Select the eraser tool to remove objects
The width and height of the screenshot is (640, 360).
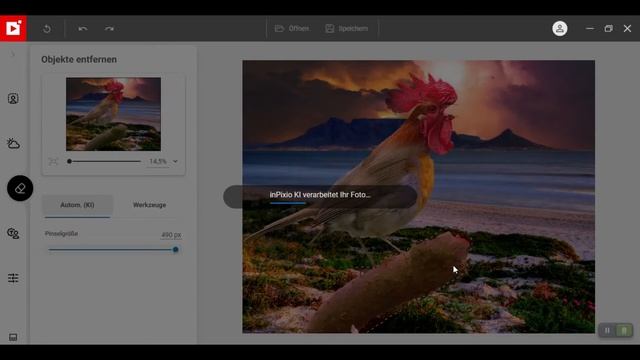[x=20, y=188]
